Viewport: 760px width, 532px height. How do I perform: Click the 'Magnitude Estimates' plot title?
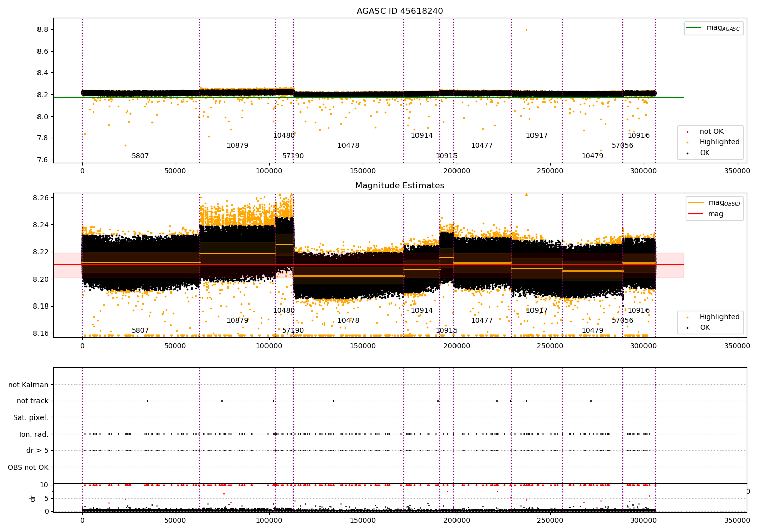[x=400, y=186]
